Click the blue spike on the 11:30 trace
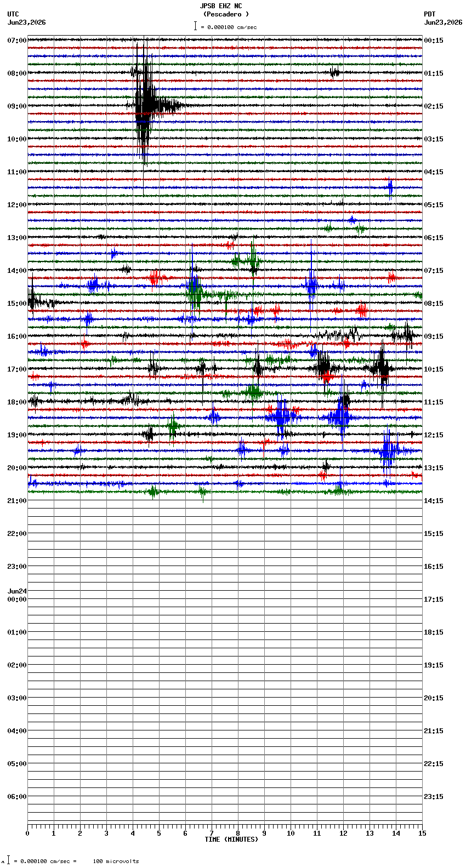This screenshot has height=868, width=466. point(390,188)
